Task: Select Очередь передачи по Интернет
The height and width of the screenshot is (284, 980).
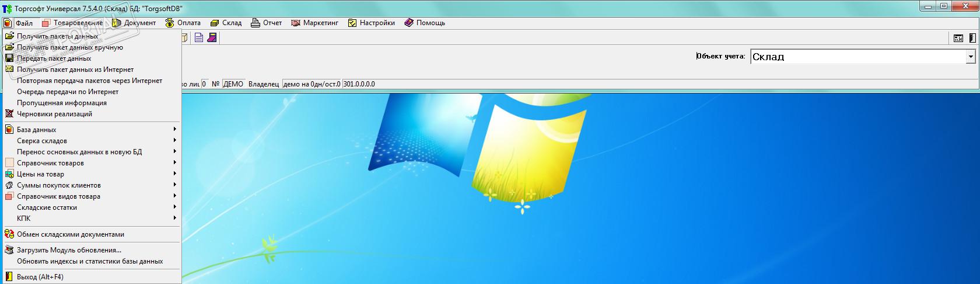Action: [92, 92]
